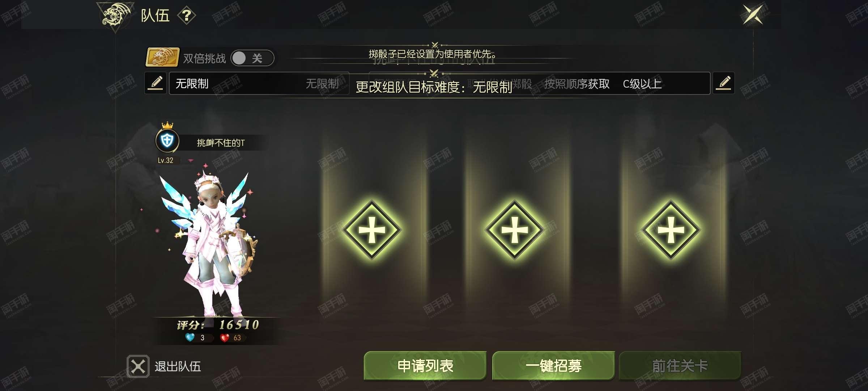Open the 申请列表 application list
Screen dimensions: 868x391
click(x=425, y=366)
